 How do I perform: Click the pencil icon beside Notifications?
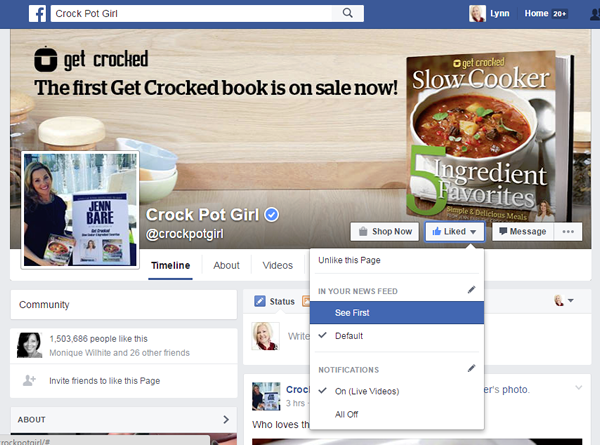pyautogui.click(x=471, y=368)
